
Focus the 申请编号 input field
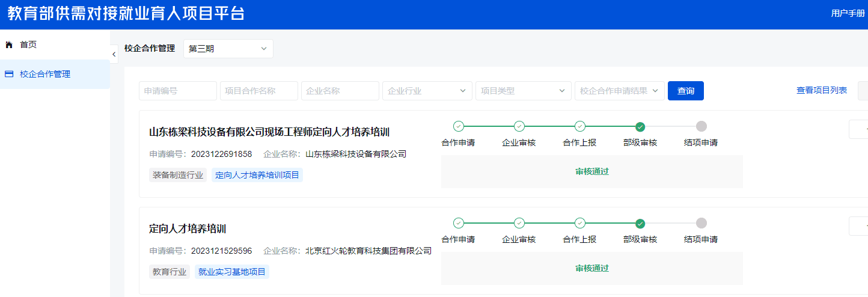point(177,91)
